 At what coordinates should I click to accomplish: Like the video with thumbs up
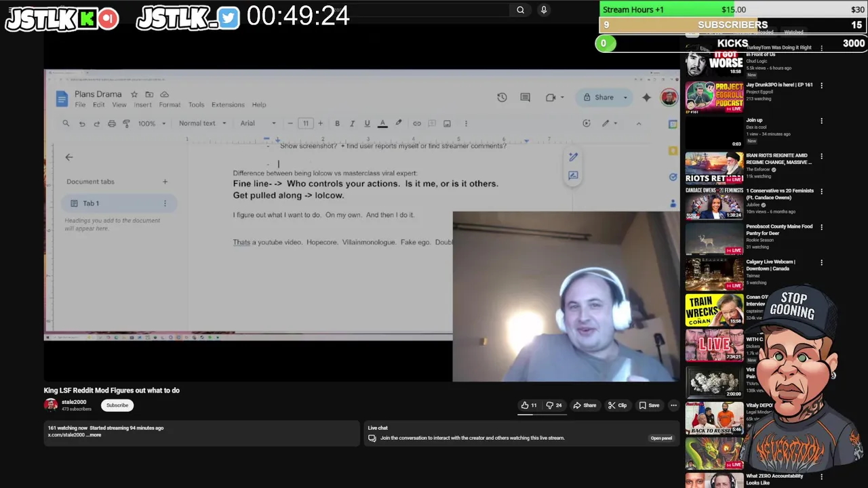coord(529,405)
